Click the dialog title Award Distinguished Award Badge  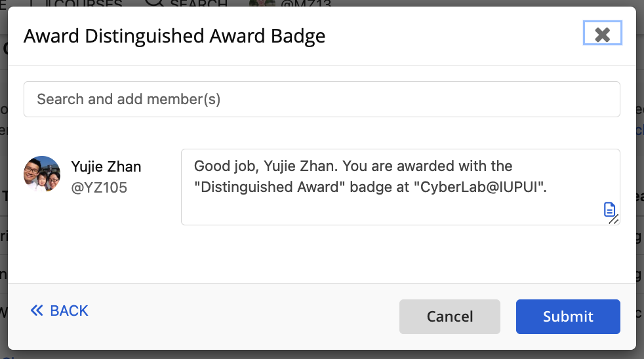(174, 36)
